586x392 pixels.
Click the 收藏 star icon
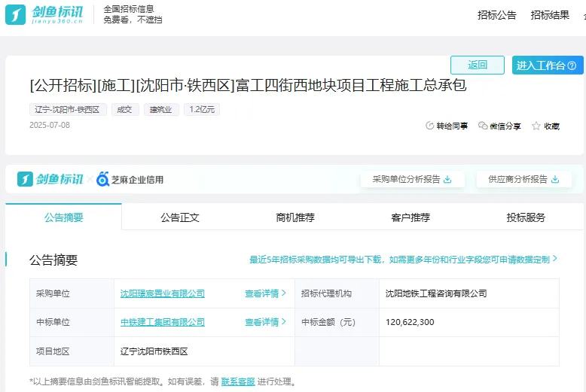click(536, 126)
